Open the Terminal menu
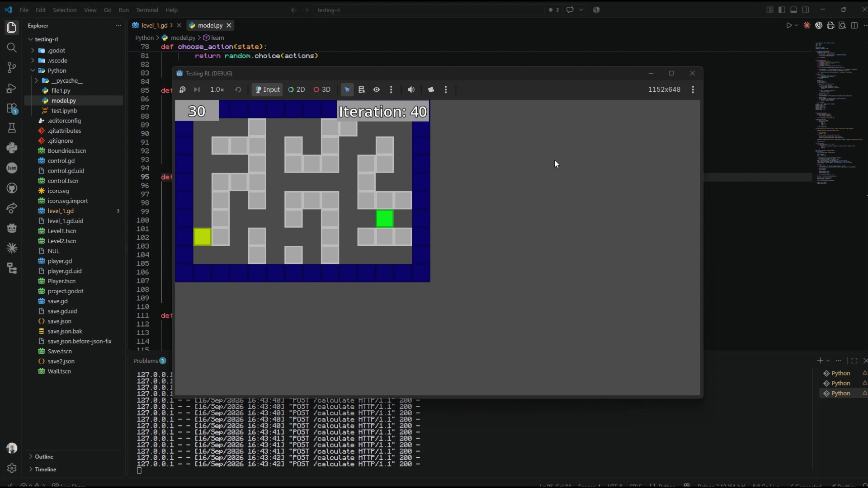Screen dimensions: 868x488 coord(147,10)
